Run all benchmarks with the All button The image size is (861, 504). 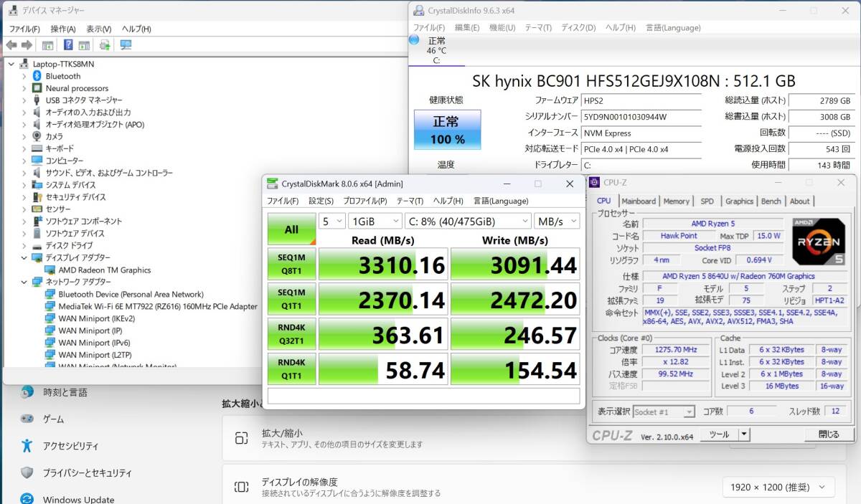[x=291, y=229]
